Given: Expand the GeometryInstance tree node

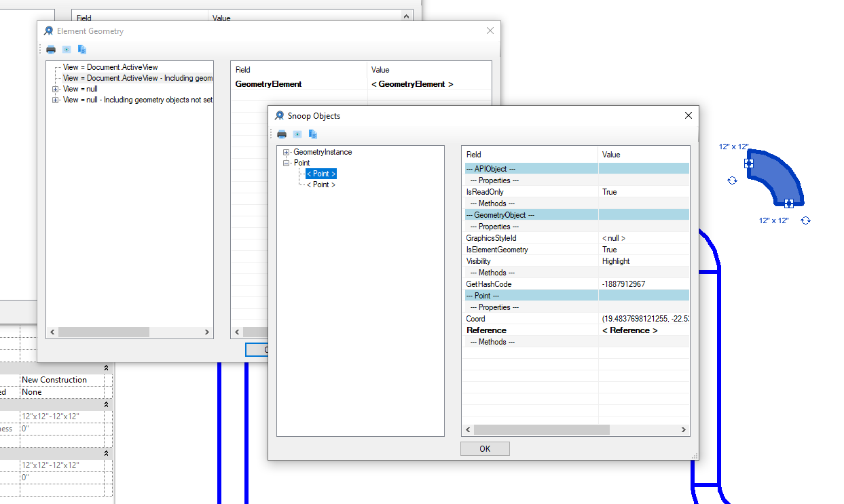Looking at the screenshot, I should 286,152.
